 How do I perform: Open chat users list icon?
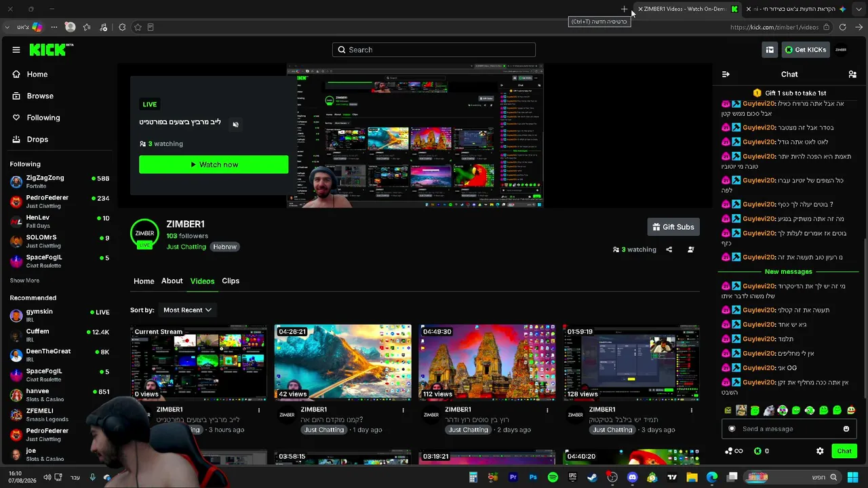pos(852,74)
